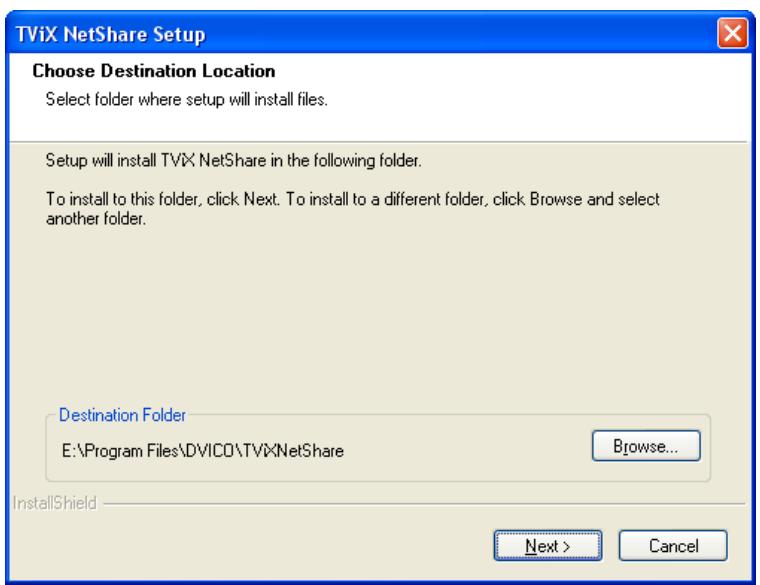Open the Browse... folder chooser
The image size is (760, 585).
[x=646, y=446]
